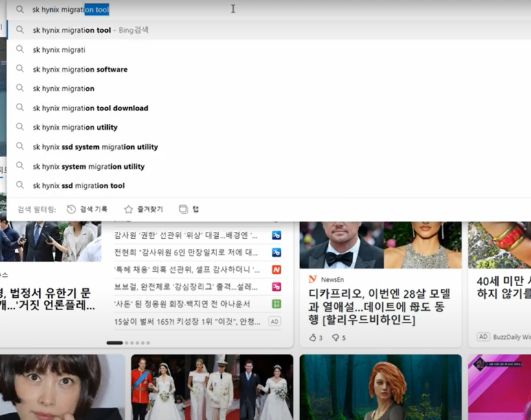Screen dimensions: 531x420
Task: Select 'sk hynix migration tool - Bing검색' suggestion
Action: click(269, 30)
